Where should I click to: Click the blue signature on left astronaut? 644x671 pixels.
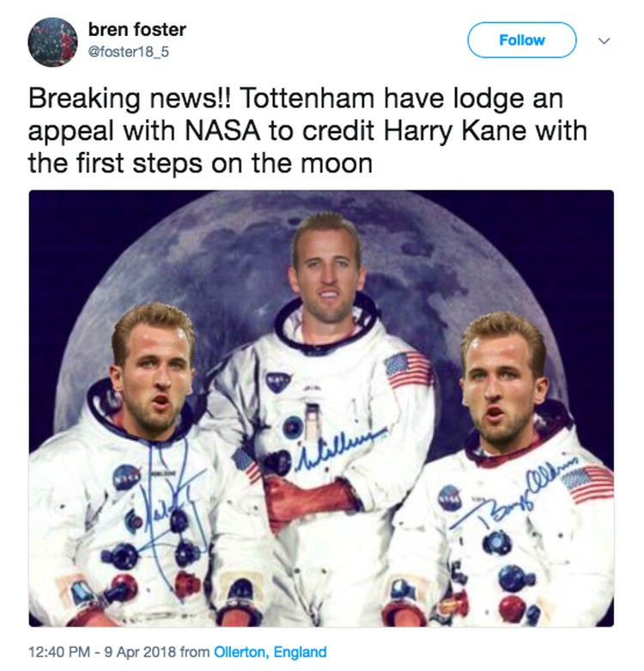pos(171,509)
